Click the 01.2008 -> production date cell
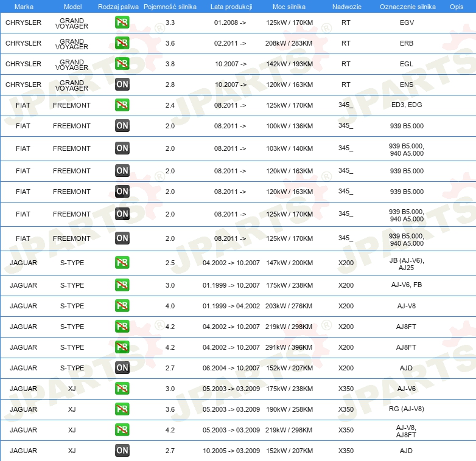Viewport: 476px width, 461px height. coord(230,23)
